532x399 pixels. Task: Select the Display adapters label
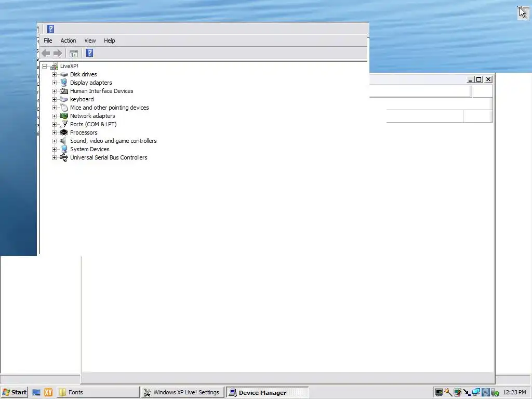click(91, 83)
